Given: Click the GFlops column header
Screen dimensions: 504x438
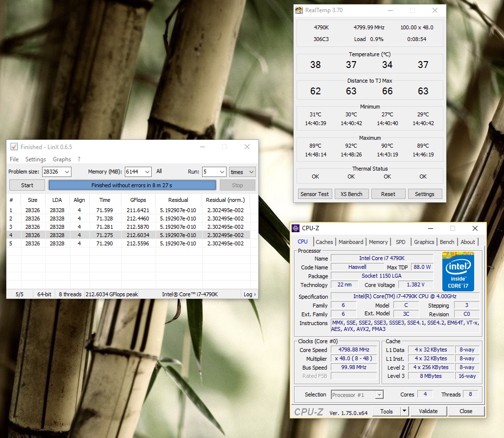Looking at the screenshot, I should (x=138, y=200).
